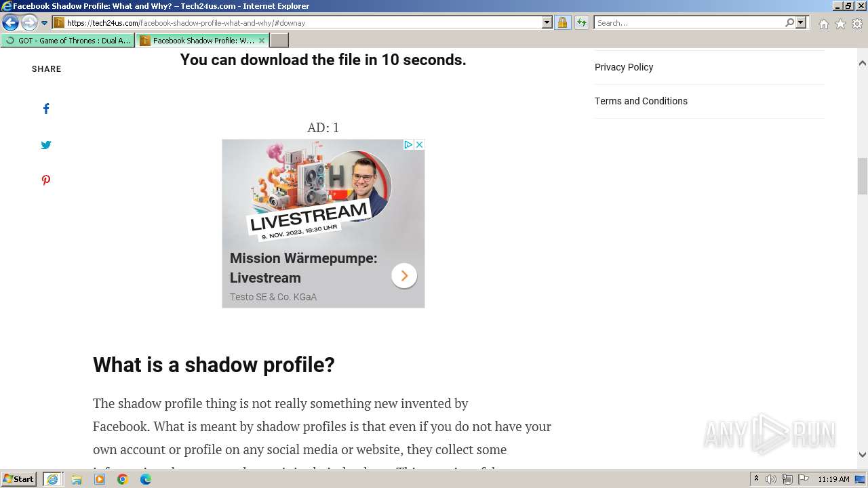Close the ad with its X icon

[419, 144]
